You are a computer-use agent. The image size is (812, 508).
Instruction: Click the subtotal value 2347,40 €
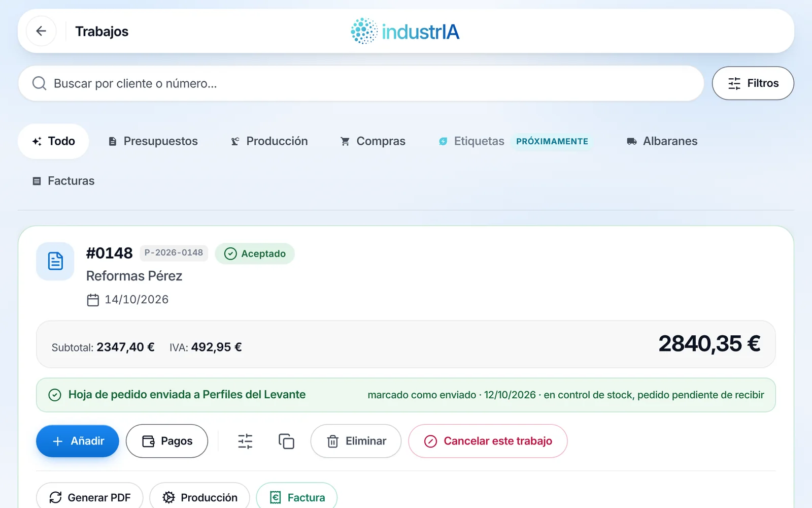[x=125, y=347]
